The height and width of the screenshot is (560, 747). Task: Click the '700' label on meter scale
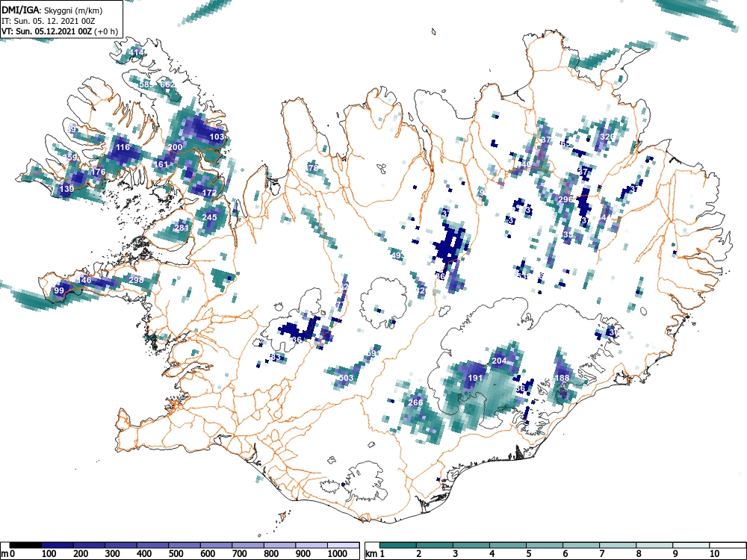tap(240, 553)
